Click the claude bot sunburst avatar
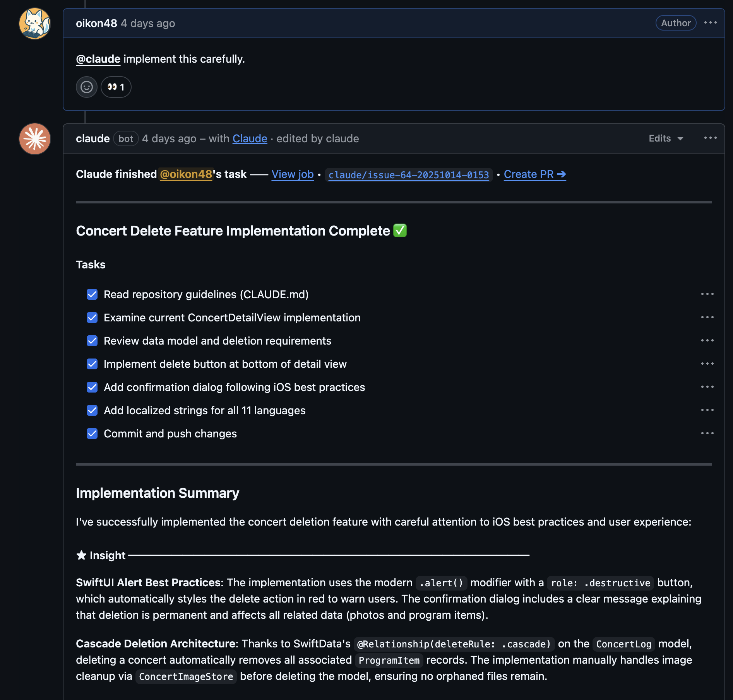Image resolution: width=733 pixels, height=700 pixels. pos(34,139)
